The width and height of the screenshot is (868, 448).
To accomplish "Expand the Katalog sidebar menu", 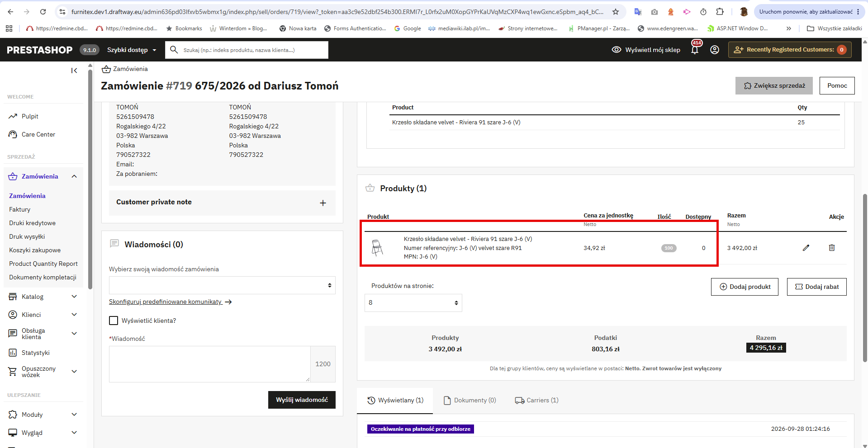I will [43, 297].
